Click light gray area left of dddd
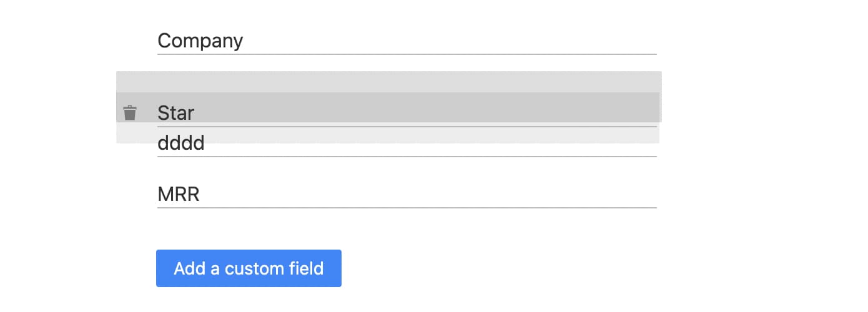 [136, 133]
